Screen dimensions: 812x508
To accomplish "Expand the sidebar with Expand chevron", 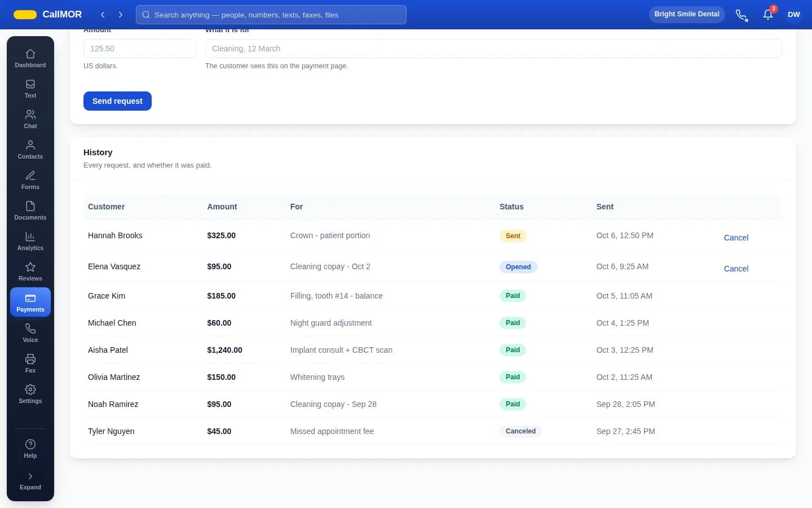I will [x=30, y=481].
